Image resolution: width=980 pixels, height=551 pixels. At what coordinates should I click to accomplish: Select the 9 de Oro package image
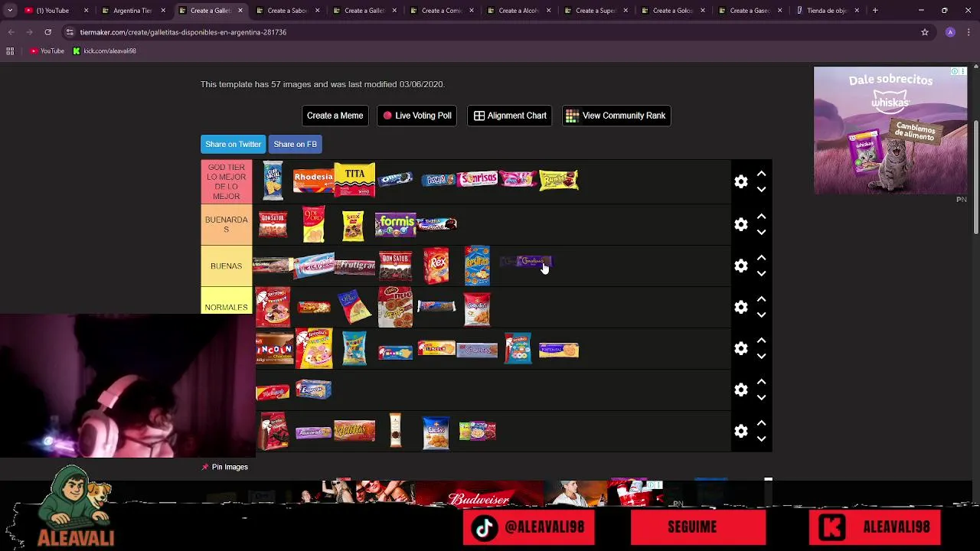(x=313, y=224)
